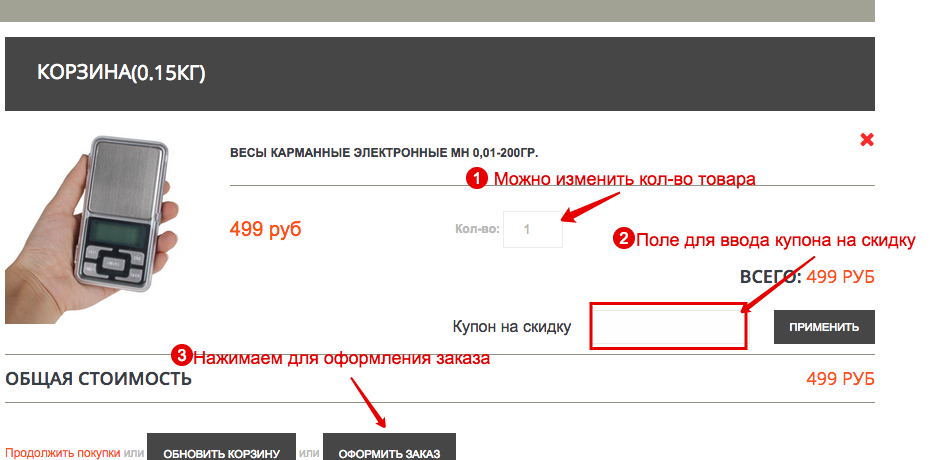Image resolution: width=950 pixels, height=460 pixels.
Task: Click the КОРЗИНА(0.15КГ) header title
Action: click(x=121, y=73)
